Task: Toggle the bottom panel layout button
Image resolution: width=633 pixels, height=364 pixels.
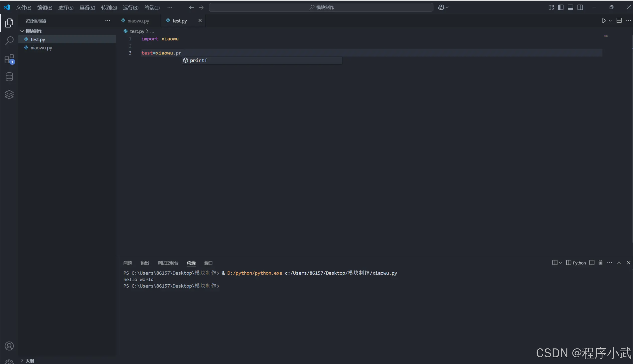Action: (x=571, y=7)
